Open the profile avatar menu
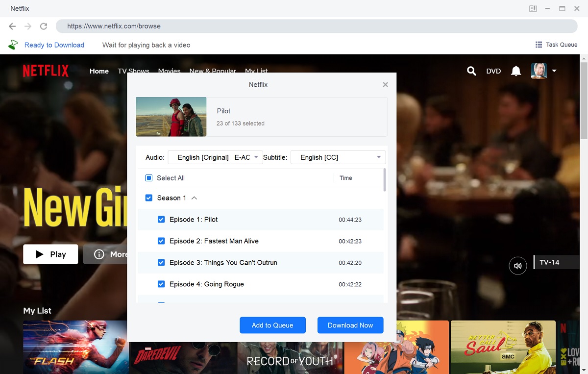This screenshot has height=374, width=588. coord(539,71)
